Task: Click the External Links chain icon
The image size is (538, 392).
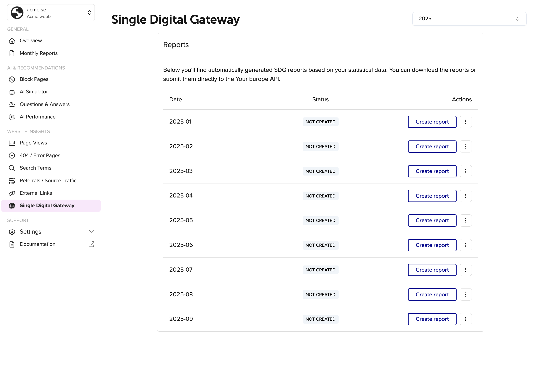Action: pyautogui.click(x=12, y=193)
